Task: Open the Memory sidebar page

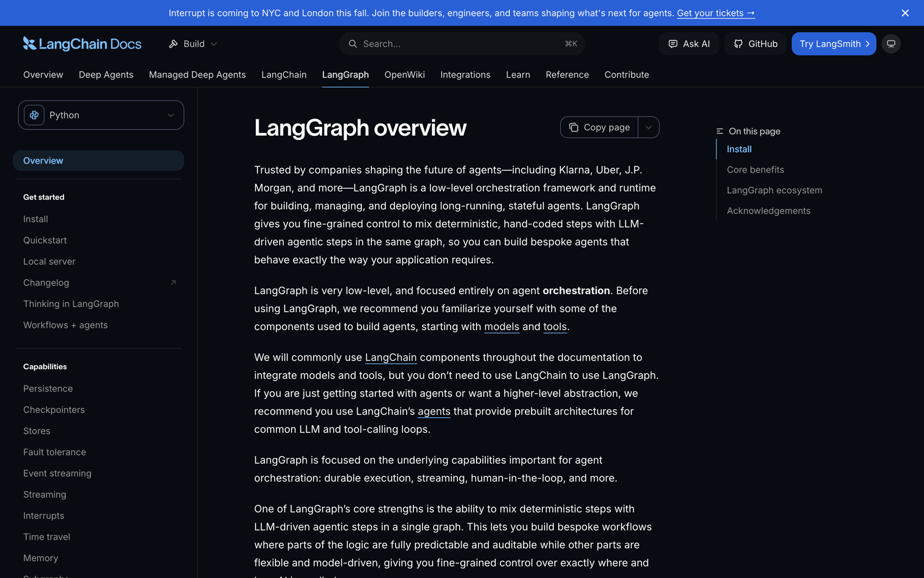Action: click(40, 558)
